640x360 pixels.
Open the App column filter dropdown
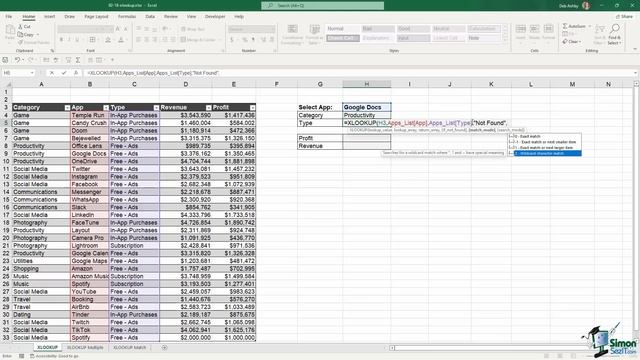pyautogui.click(x=106, y=108)
